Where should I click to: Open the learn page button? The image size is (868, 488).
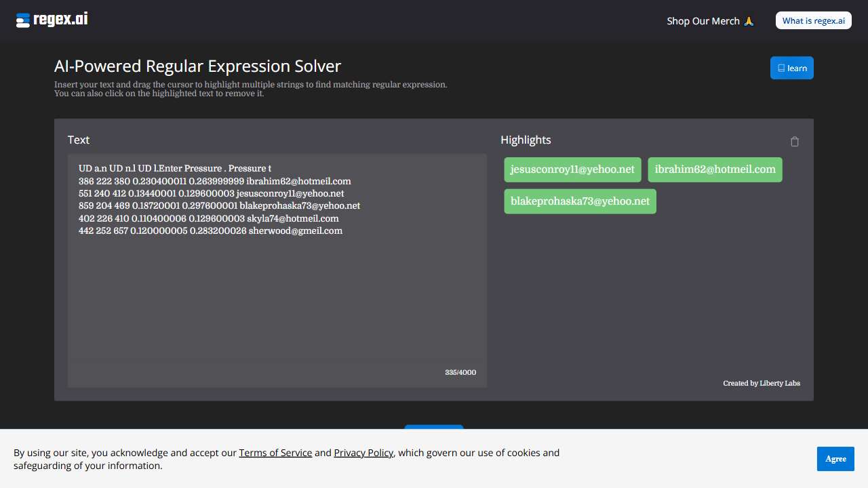coord(791,68)
